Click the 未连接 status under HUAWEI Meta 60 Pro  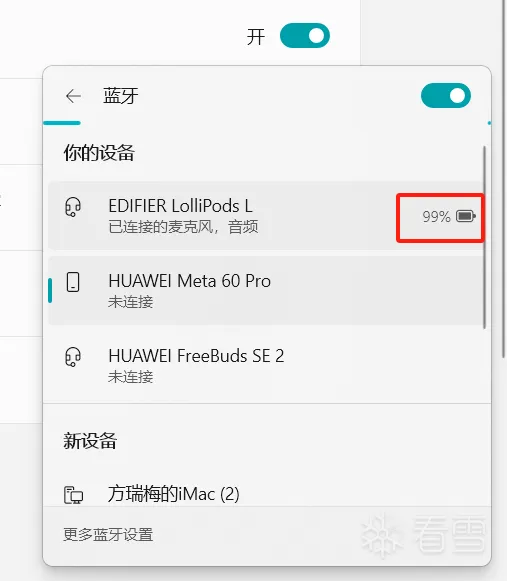click(130, 302)
